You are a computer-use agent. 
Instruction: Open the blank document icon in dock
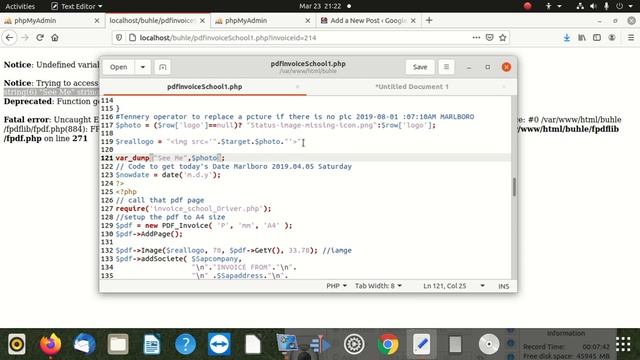(x=253, y=344)
